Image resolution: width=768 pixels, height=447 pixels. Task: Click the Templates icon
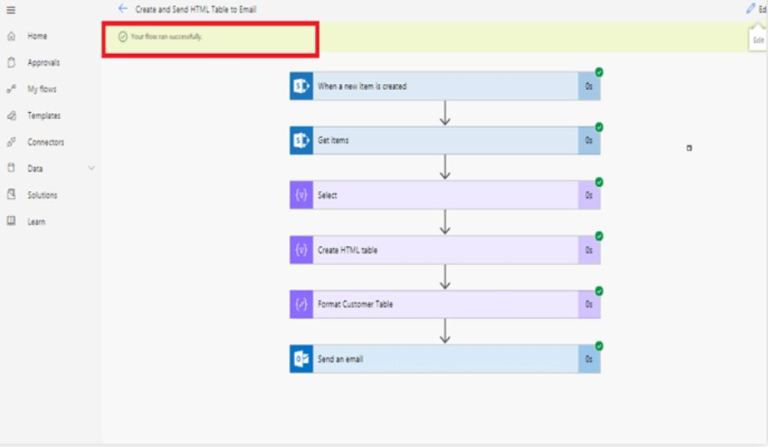(11, 116)
